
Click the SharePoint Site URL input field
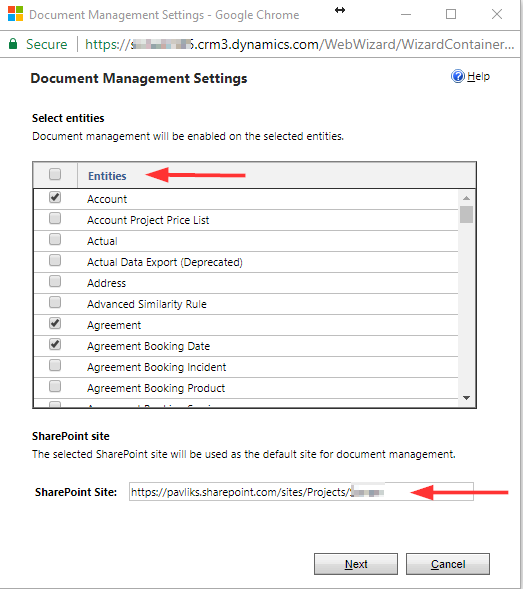pyautogui.click(x=301, y=492)
